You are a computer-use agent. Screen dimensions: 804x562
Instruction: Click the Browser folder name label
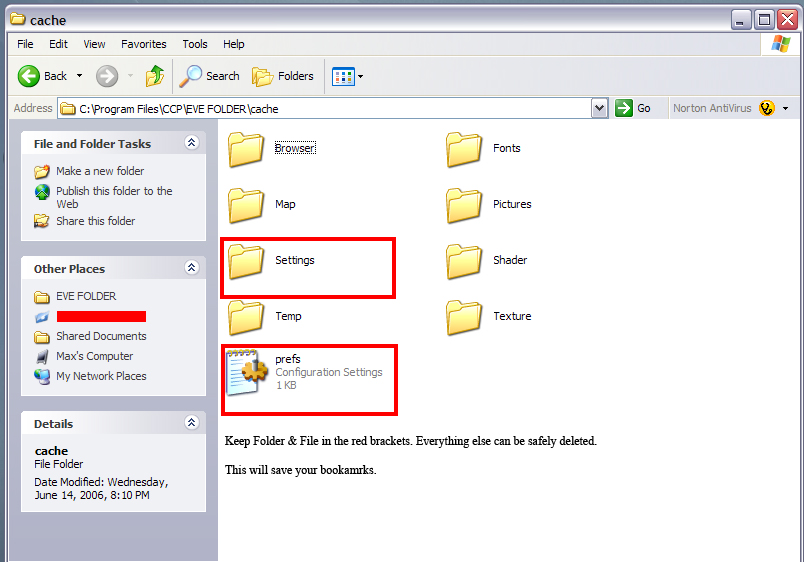(295, 148)
